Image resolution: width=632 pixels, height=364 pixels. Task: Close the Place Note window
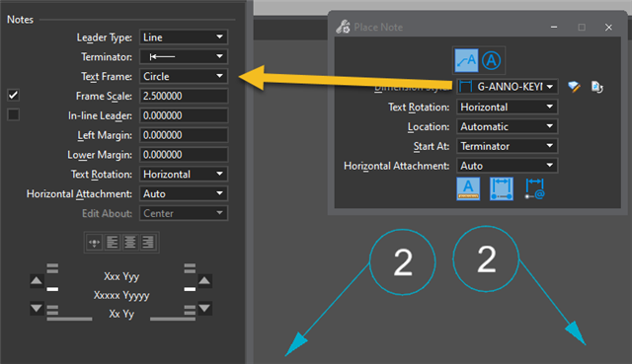coord(608,27)
